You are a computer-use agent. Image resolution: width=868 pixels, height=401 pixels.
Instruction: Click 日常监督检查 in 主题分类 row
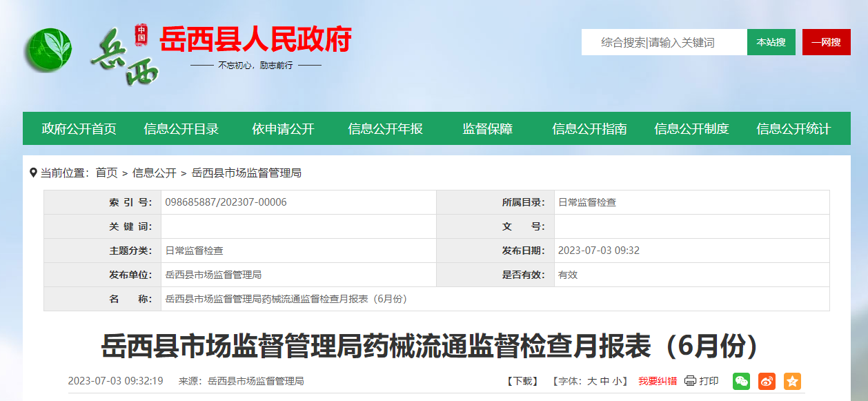[x=194, y=251]
